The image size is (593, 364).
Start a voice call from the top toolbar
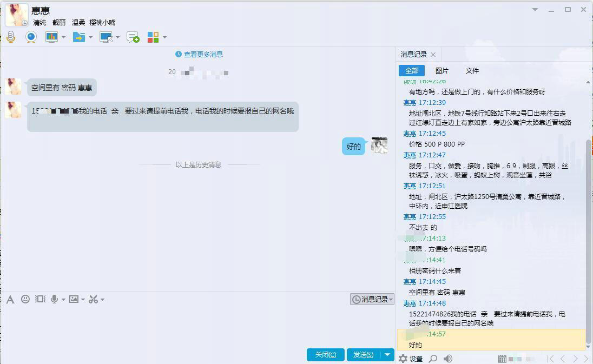[10, 37]
